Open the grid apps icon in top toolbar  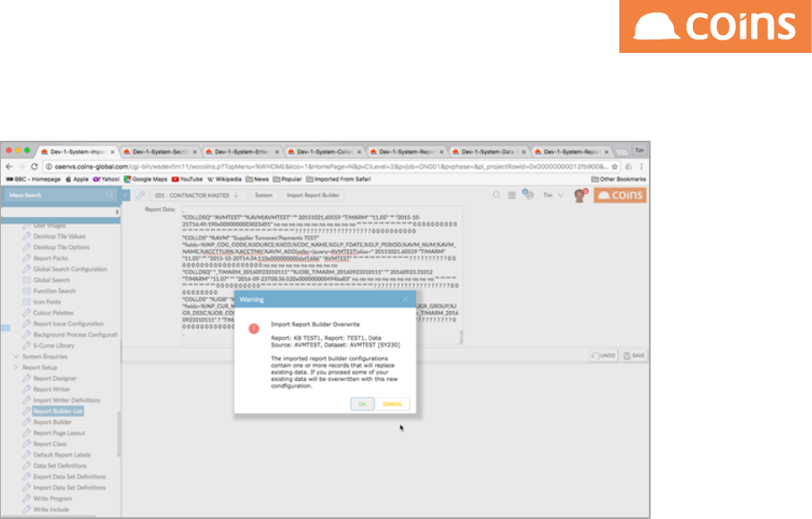point(512,195)
